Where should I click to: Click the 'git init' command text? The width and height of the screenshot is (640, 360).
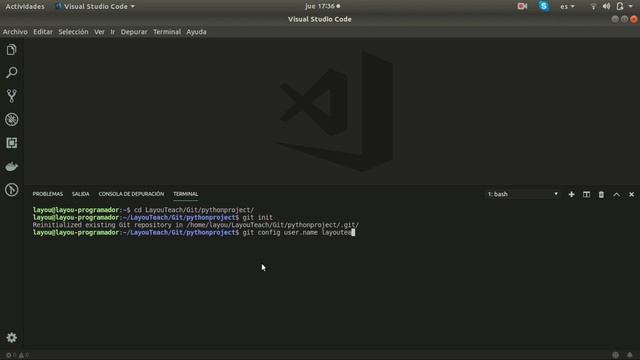pyautogui.click(x=258, y=218)
